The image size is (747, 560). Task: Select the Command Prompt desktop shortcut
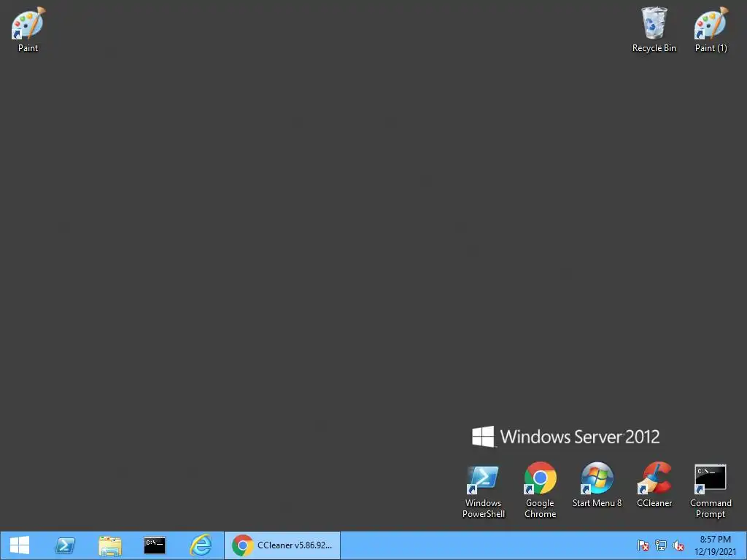(711, 491)
